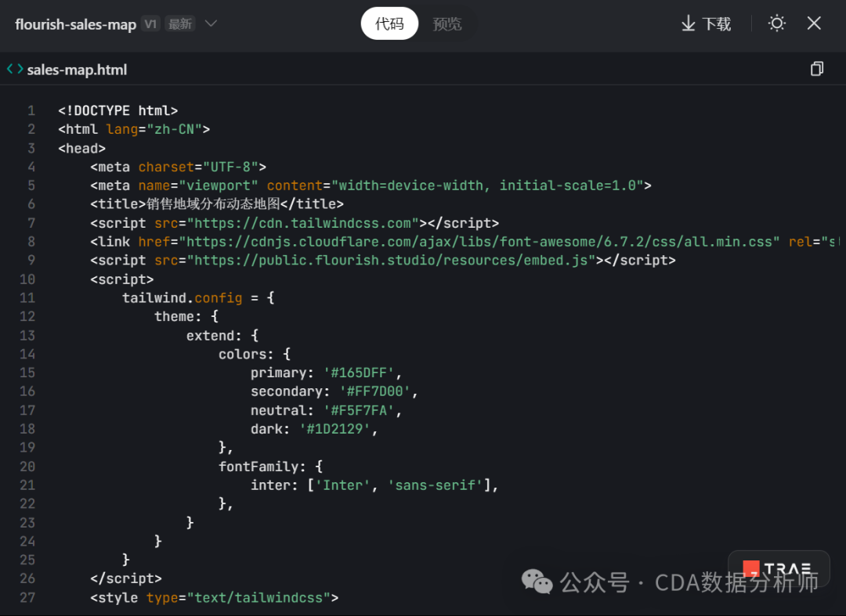Click the fontFamily: { line
This screenshot has height=616, width=846.
[271, 467]
